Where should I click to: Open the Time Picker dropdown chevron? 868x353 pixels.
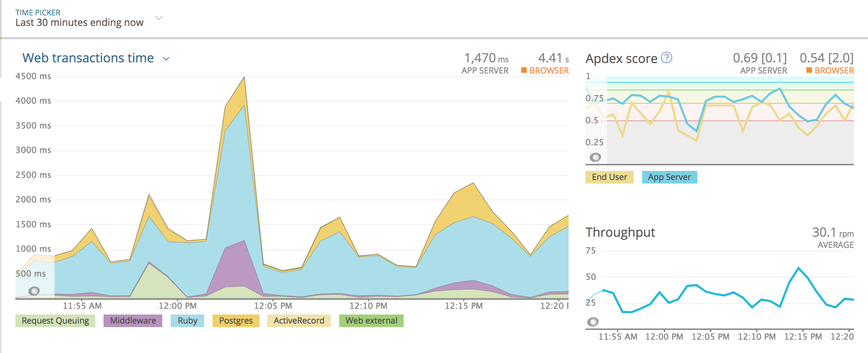click(x=159, y=18)
